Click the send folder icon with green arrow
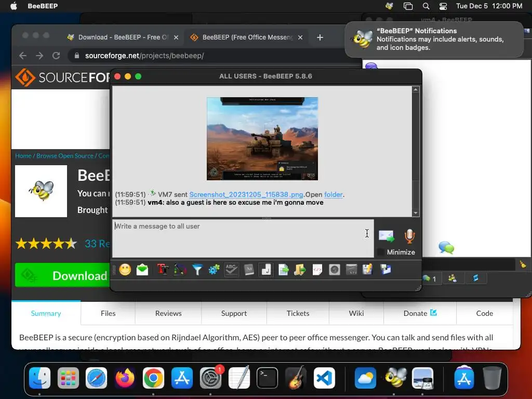532x399 pixels. [x=300, y=270]
